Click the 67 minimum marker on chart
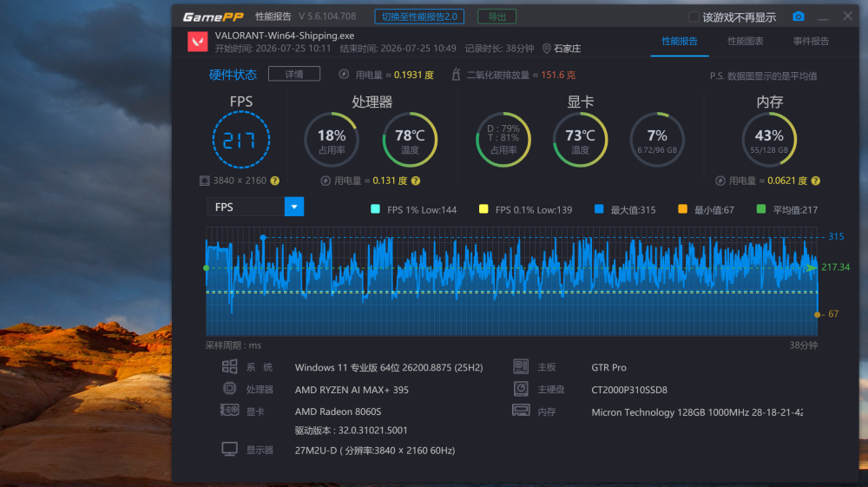 817,314
